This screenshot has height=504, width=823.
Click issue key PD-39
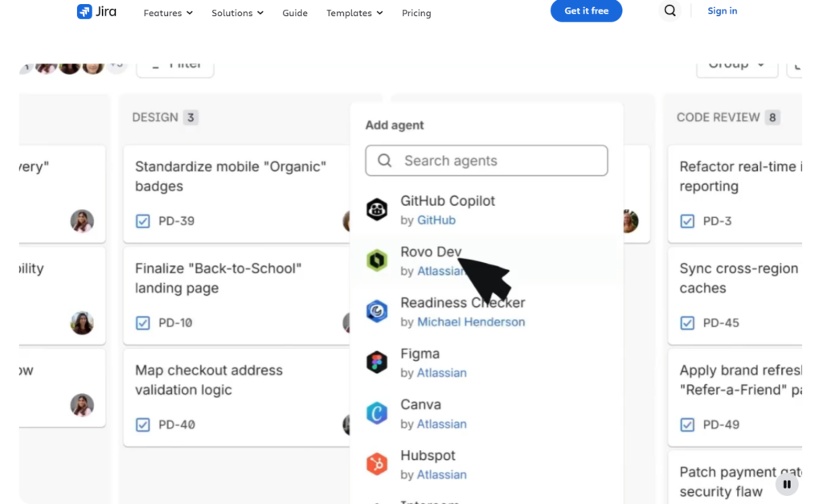(x=176, y=221)
